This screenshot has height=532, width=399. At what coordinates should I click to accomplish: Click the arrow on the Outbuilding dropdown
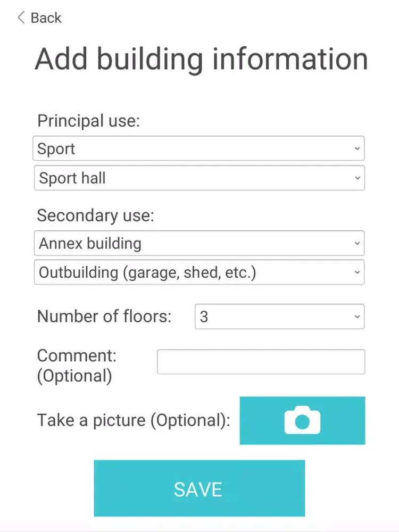357,272
